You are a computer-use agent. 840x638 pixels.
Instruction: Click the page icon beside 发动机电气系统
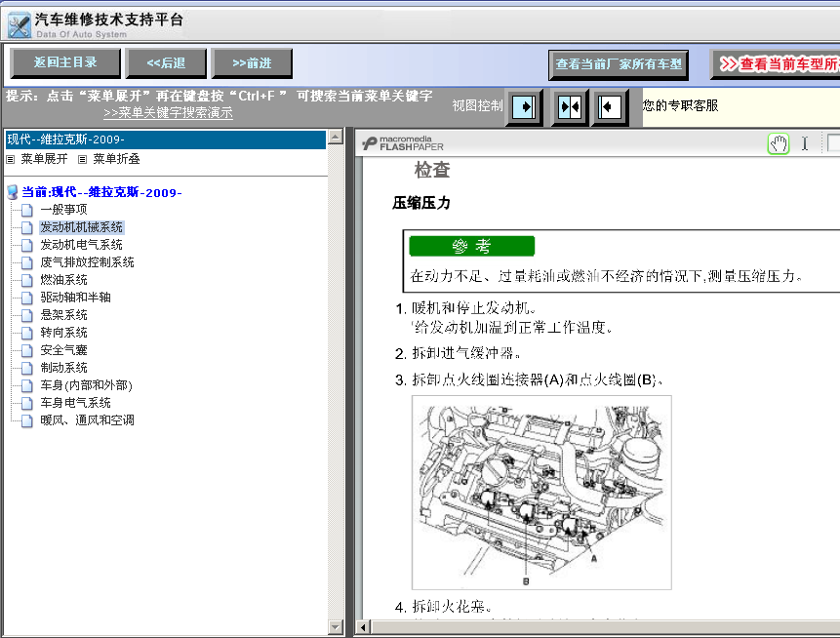(x=26, y=245)
